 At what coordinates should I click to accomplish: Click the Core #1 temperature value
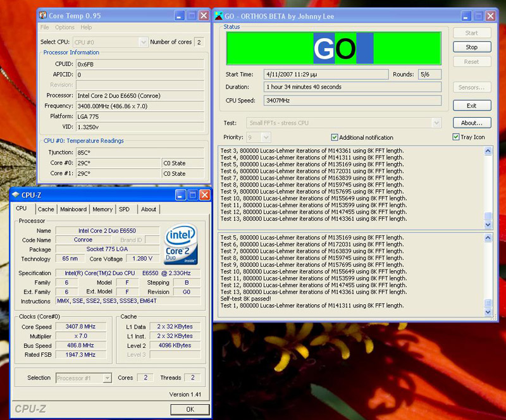click(x=118, y=173)
